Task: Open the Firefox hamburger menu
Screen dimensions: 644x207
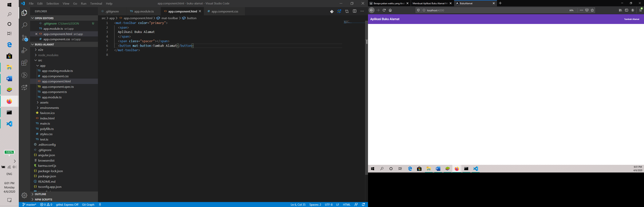Action: click(x=641, y=10)
